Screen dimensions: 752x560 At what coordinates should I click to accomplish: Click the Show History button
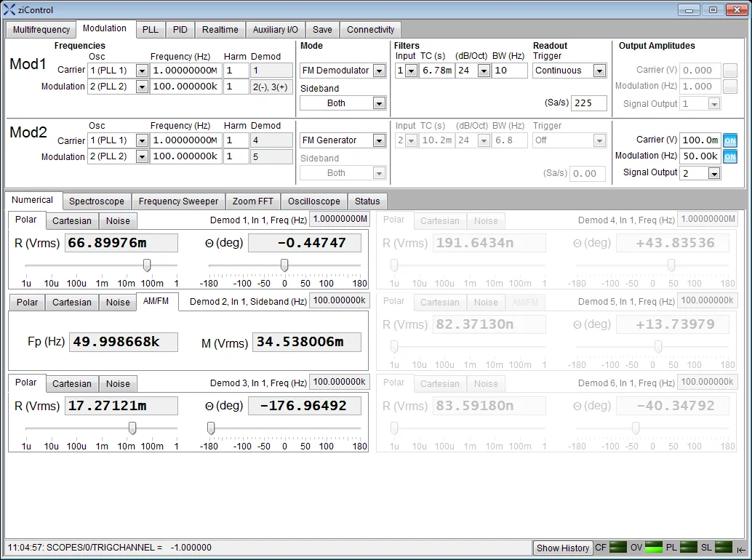click(563, 548)
